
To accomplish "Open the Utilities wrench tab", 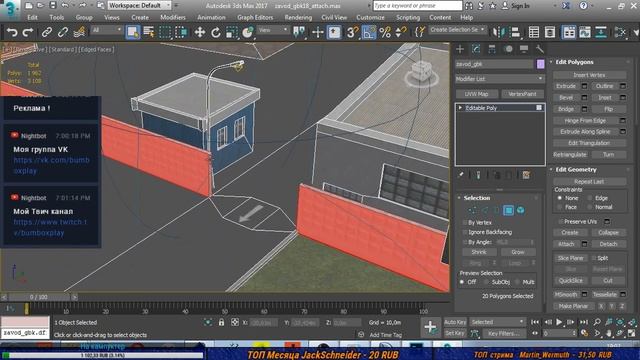I will pyautogui.click(x=540, y=49).
